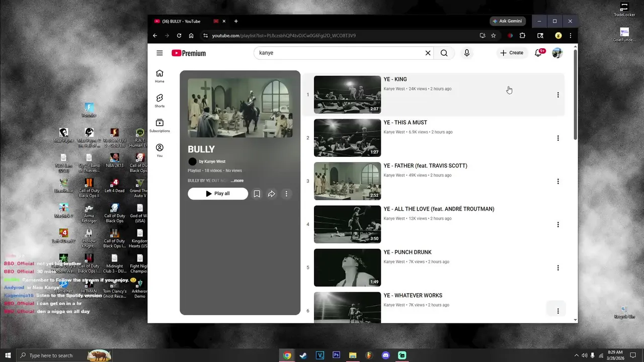Click YE - THIS A MUST thumbnail

pyautogui.click(x=347, y=138)
